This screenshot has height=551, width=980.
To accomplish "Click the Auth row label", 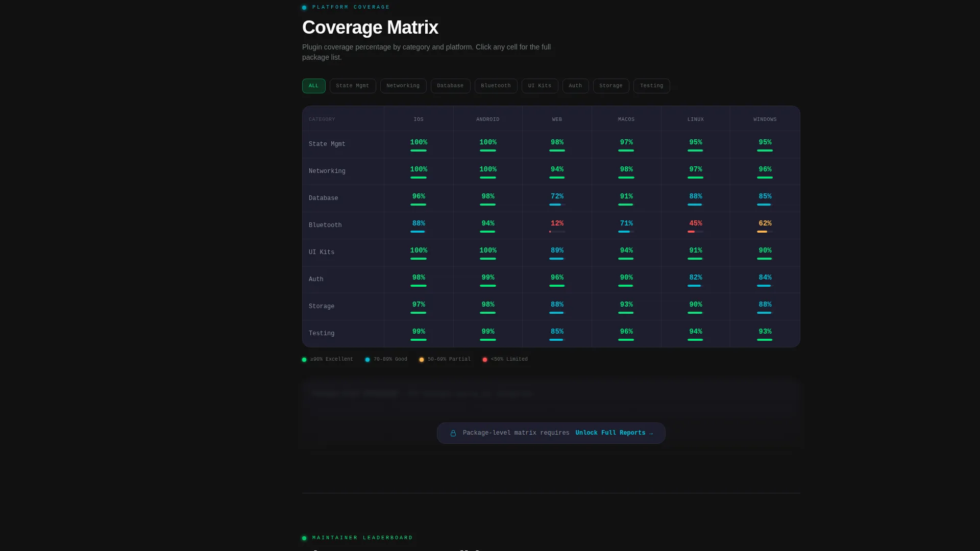I will 316,280.
